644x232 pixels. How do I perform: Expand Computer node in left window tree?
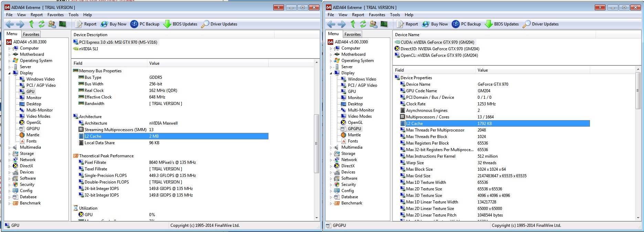coord(9,49)
